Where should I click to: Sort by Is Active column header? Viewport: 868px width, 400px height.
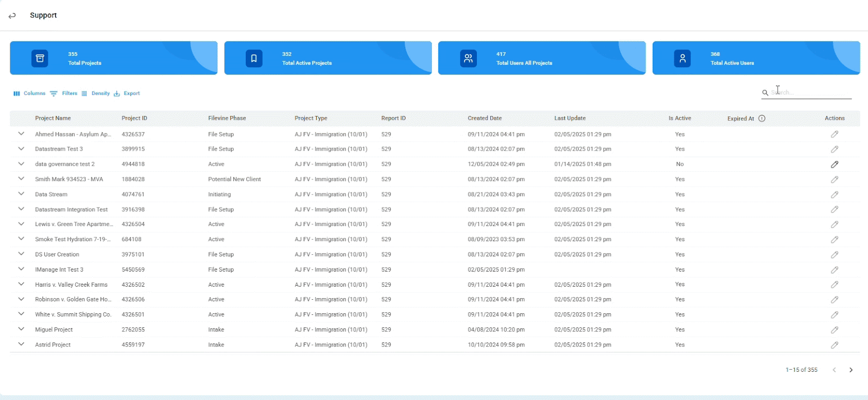680,118
